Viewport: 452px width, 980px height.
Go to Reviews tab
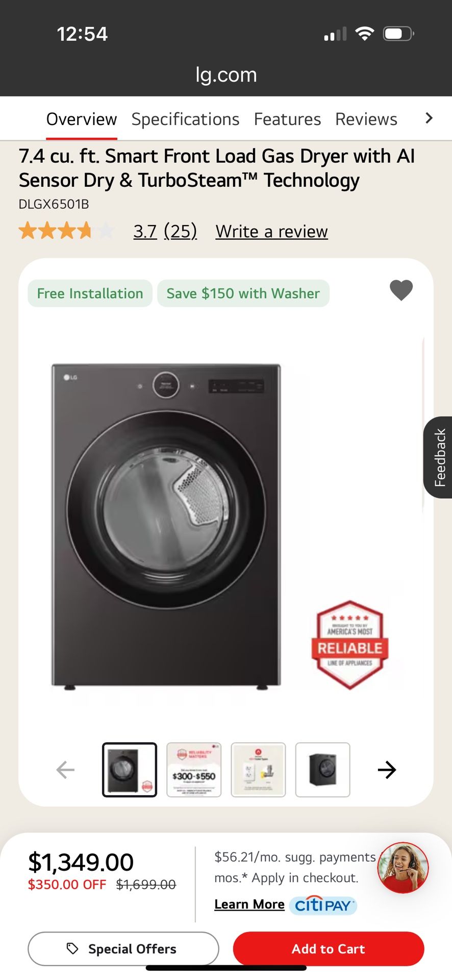[x=366, y=119]
